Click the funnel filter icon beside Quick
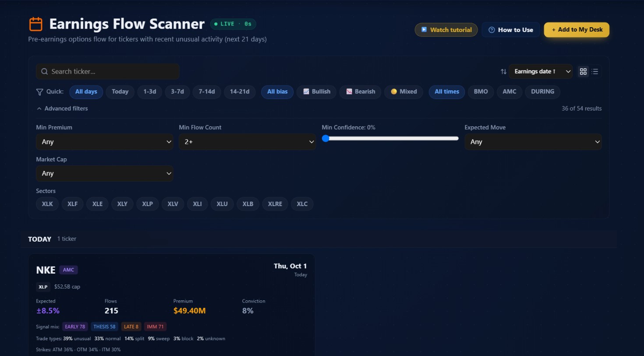This screenshot has height=356, width=644. [39, 92]
